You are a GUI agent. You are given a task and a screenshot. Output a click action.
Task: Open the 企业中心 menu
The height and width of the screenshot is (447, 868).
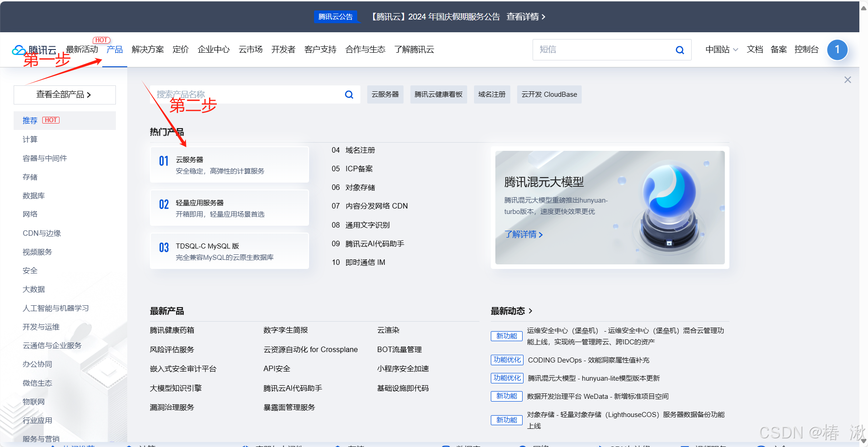[x=214, y=50]
